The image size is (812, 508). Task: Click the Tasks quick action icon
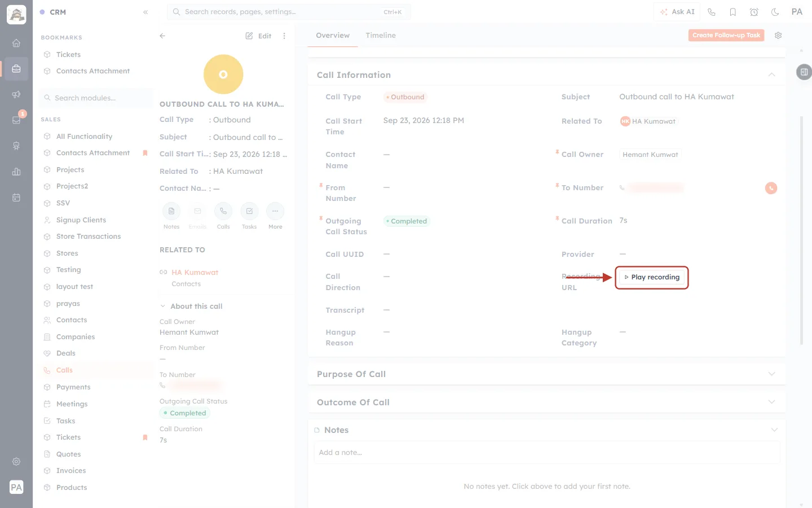249,211
